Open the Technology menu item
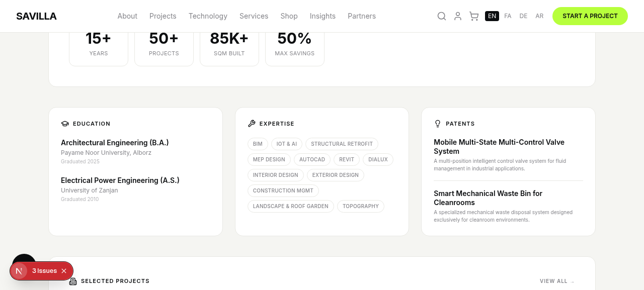 coord(208,16)
